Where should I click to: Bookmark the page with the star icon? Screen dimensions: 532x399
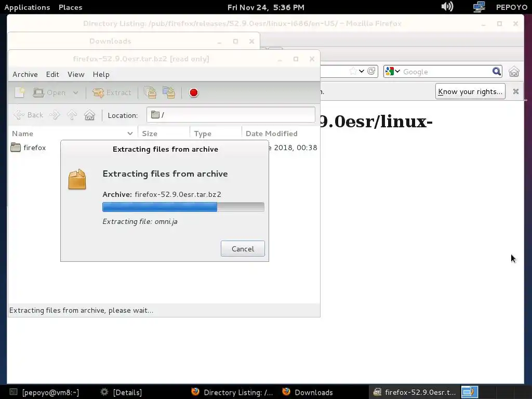point(353,71)
